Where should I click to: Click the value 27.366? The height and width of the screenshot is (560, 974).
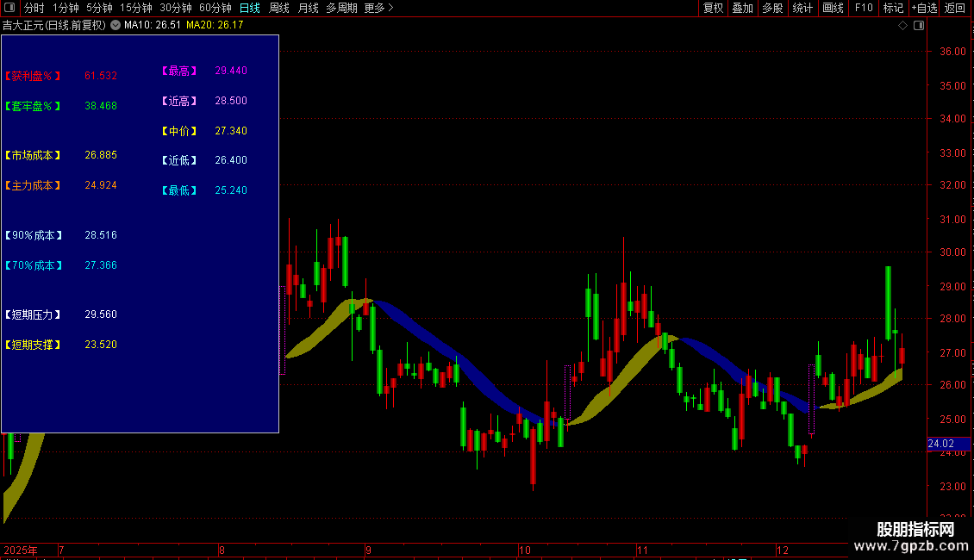pos(101,265)
